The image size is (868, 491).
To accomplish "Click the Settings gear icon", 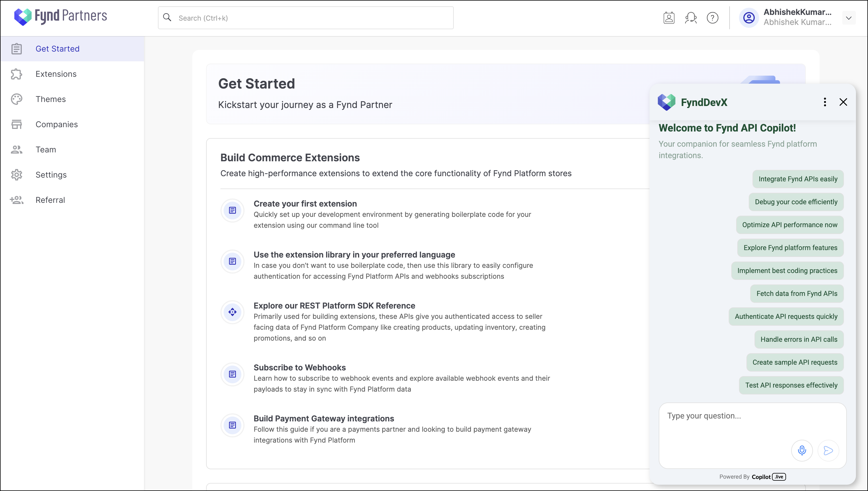I will coord(17,175).
